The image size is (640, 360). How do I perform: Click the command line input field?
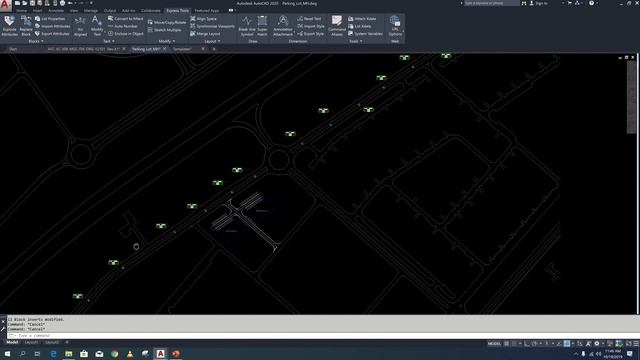322,336
